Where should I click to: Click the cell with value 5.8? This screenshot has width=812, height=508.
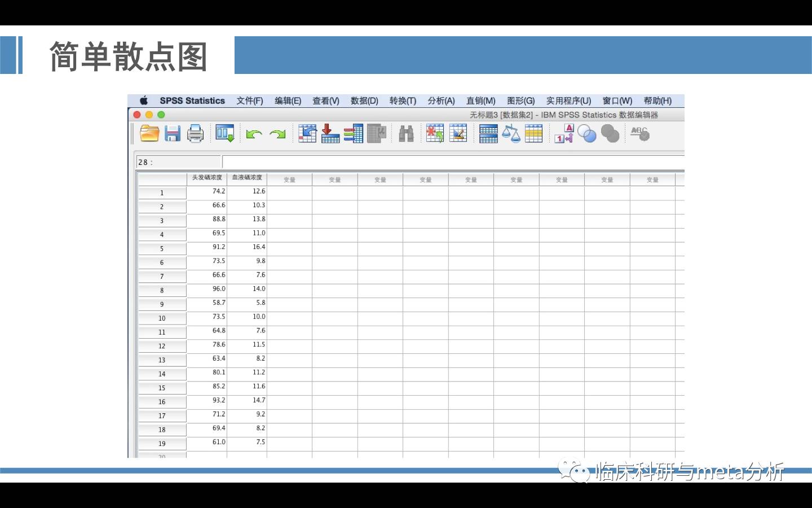click(247, 304)
